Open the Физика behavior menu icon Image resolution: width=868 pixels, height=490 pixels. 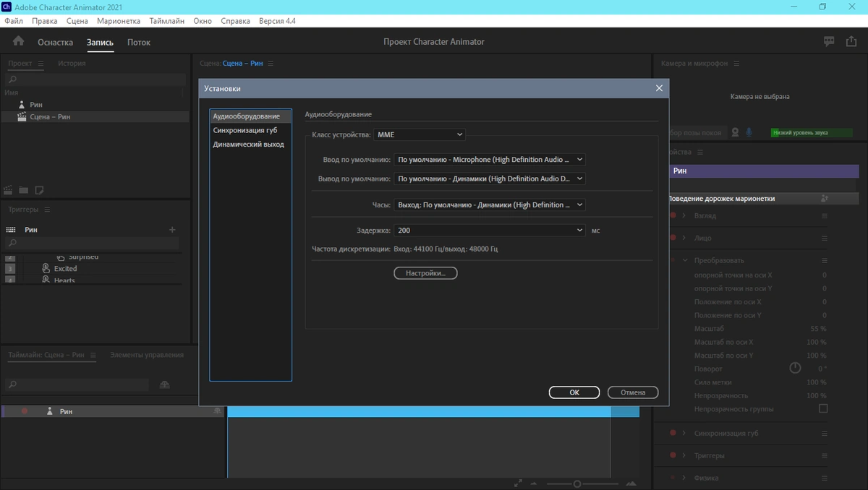pyautogui.click(x=824, y=478)
